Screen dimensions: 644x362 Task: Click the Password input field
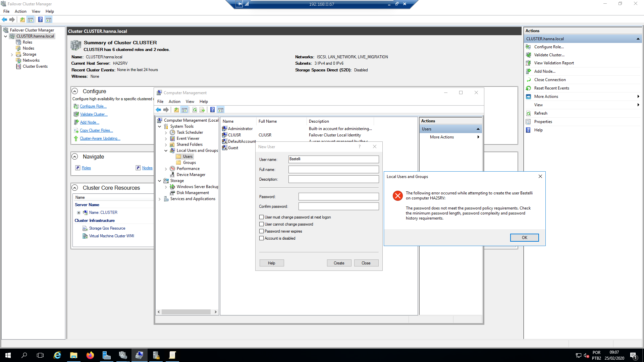339,197
